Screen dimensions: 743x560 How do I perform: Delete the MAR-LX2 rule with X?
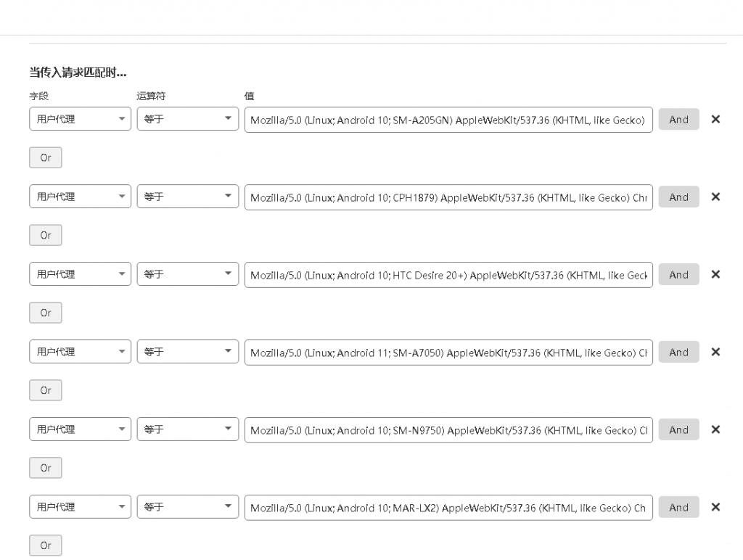[x=715, y=507]
